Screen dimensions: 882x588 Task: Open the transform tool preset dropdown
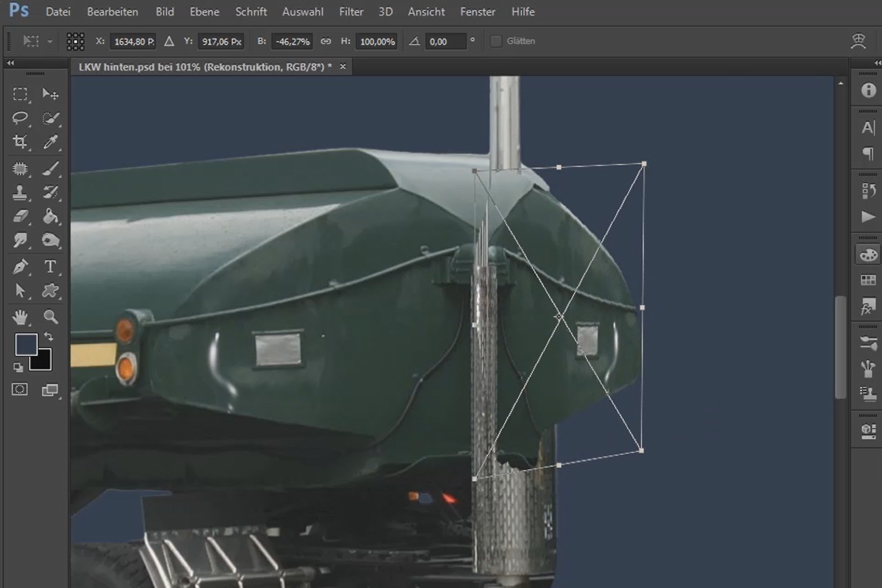tap(37, 41)
